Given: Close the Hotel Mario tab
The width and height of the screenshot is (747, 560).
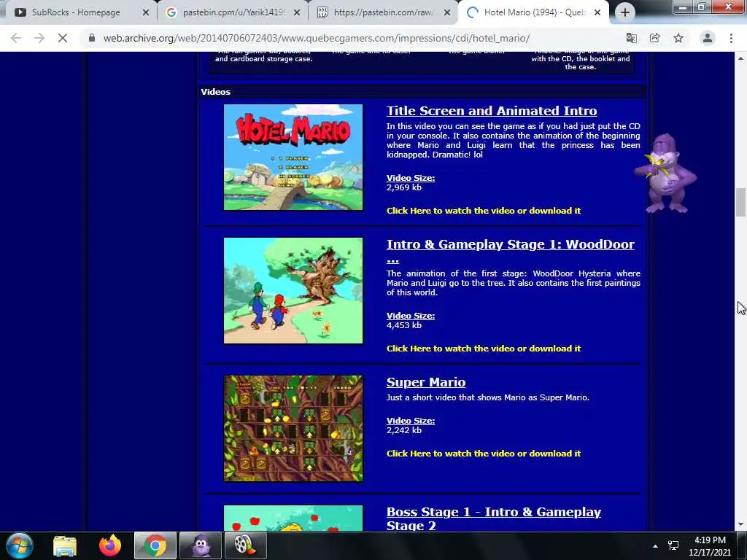Looking at the screenshot, I should 597,13.
